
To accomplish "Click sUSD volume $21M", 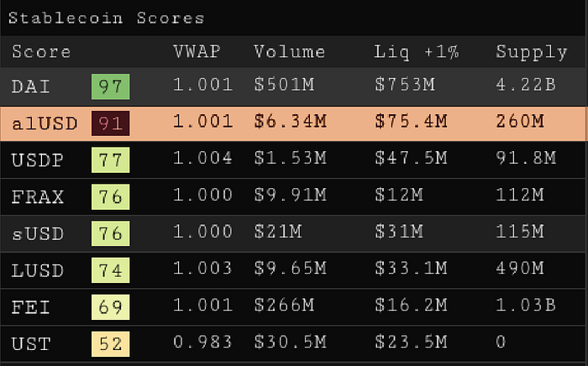I will [x=278, y=231].
